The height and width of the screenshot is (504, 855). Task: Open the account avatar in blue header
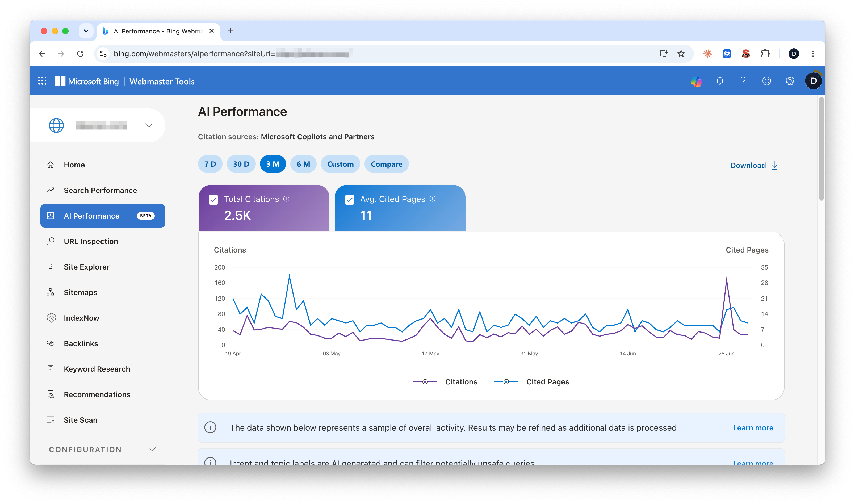click(x=813, y=81)
